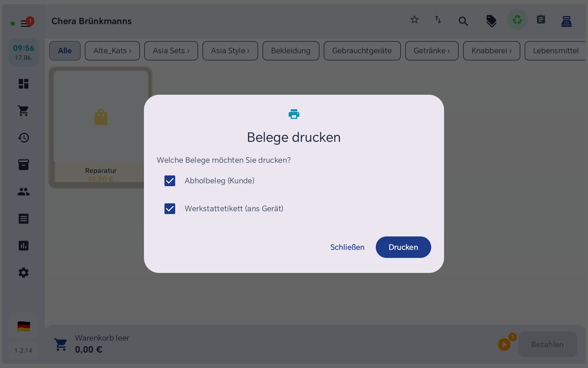
Task: Click the Drucken button
Action: [403, 247]
